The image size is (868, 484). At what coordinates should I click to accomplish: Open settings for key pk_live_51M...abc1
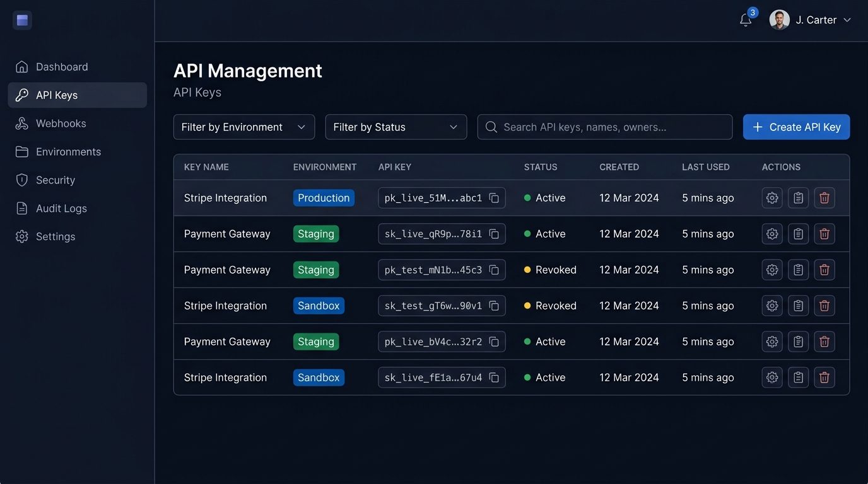point(772,198)
